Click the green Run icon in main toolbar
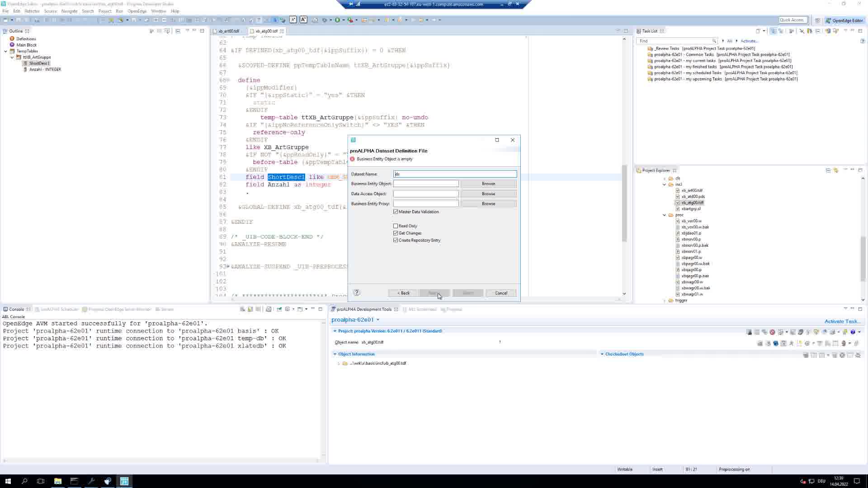 (337, 20)
